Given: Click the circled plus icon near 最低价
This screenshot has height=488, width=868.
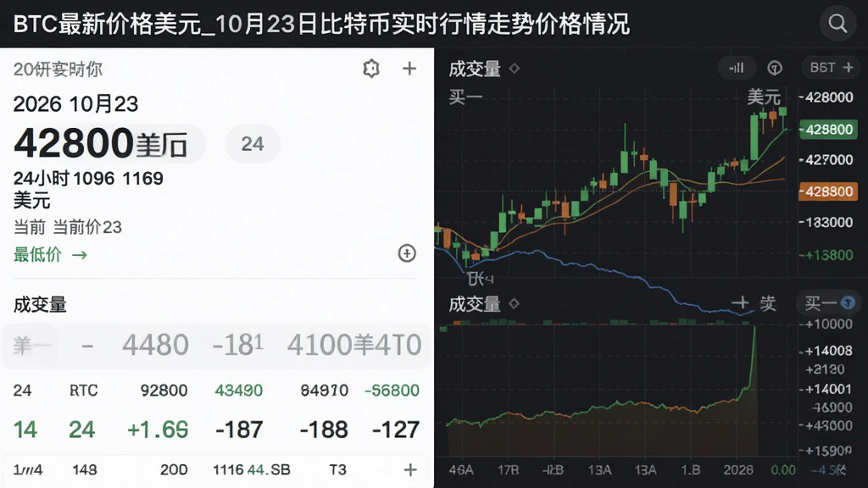Looking at the screenshot, I should 407,253.
